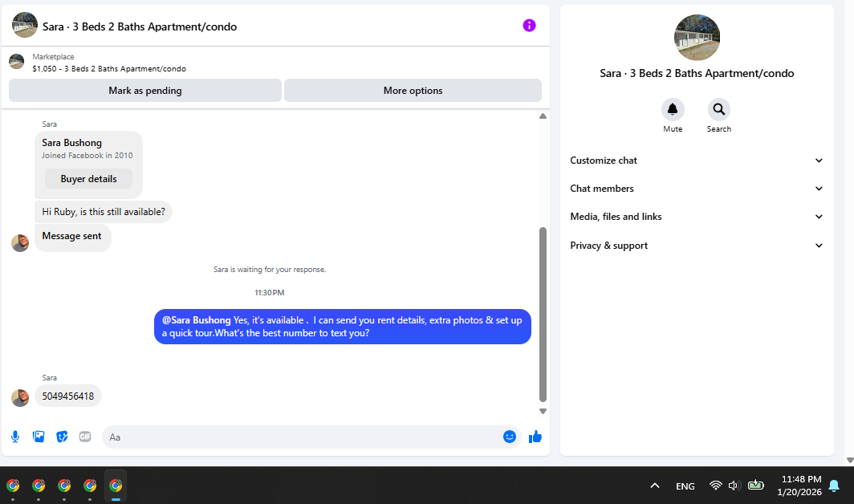Show hidden system tray icons chevron

pos(655,486)
